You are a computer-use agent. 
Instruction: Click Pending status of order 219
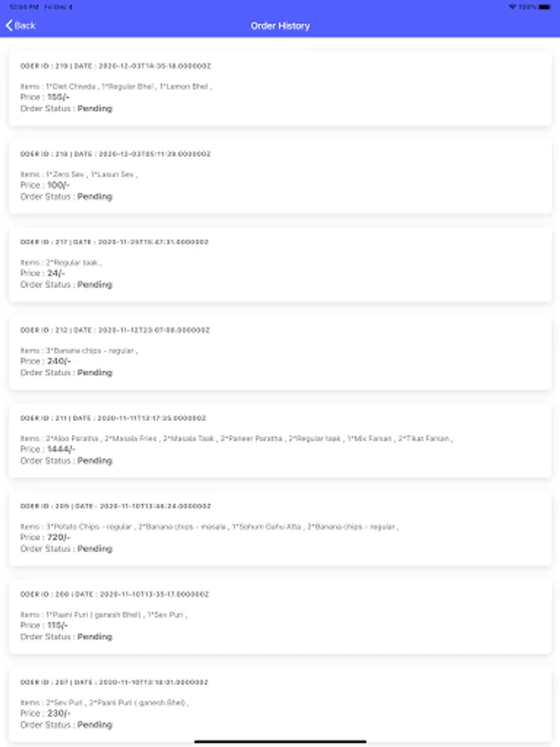95,109
